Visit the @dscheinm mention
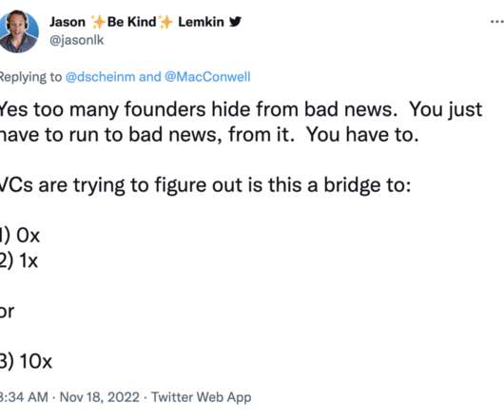504x420 pixels. pos(100,77)
